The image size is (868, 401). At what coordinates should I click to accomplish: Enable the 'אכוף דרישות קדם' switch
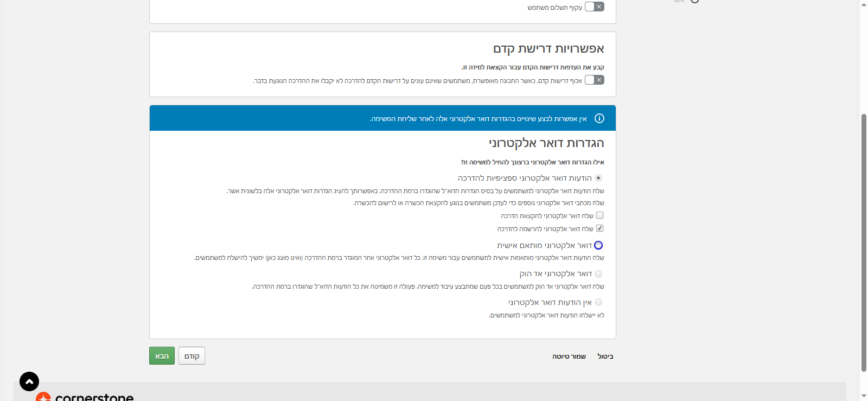[x=594, y=80]
